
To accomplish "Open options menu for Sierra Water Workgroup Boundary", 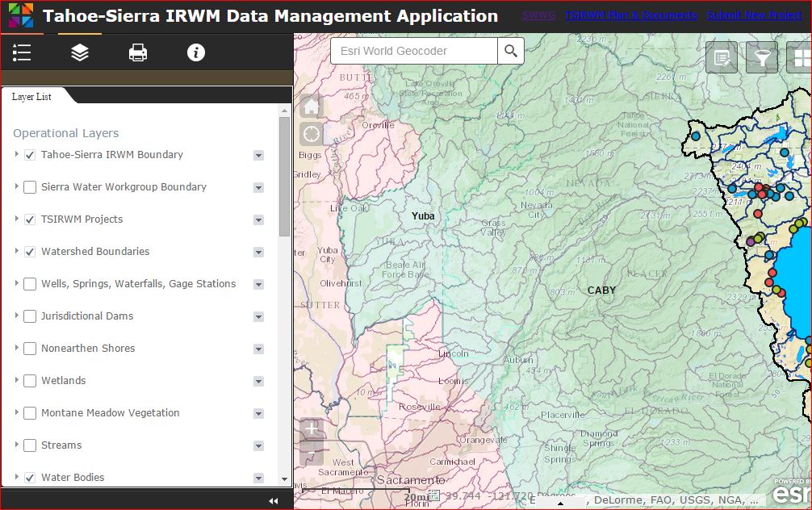I will coord(259,187).
